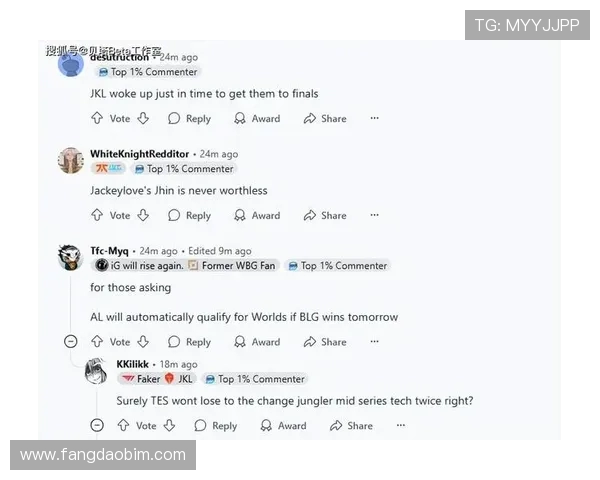This screenshot has height=480, width=600.
Task: Collapse Tfc-Myq's comment thread
Action: tap(71, 341)
